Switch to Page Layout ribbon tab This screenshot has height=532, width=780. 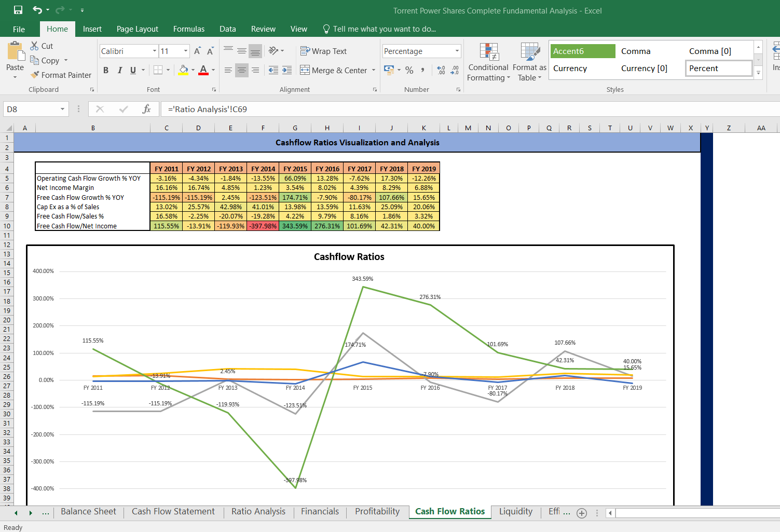(x=138, y=29)
